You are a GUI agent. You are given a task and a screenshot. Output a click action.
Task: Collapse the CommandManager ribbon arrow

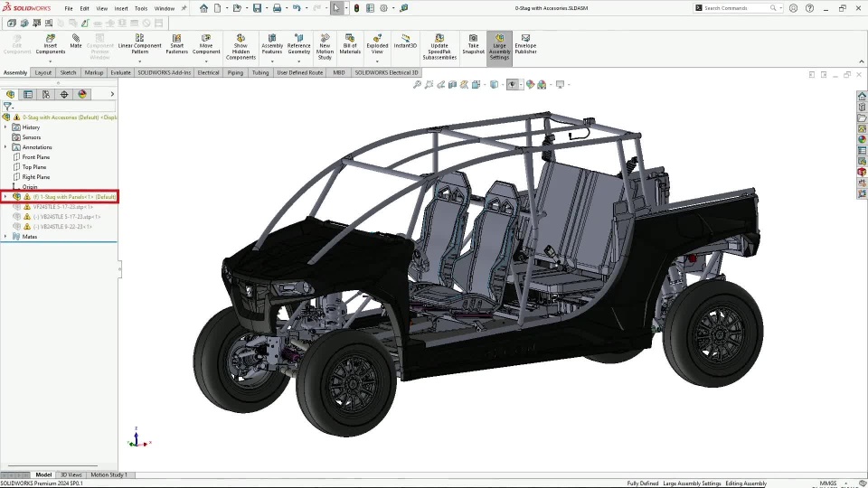[x=862, y=61]
